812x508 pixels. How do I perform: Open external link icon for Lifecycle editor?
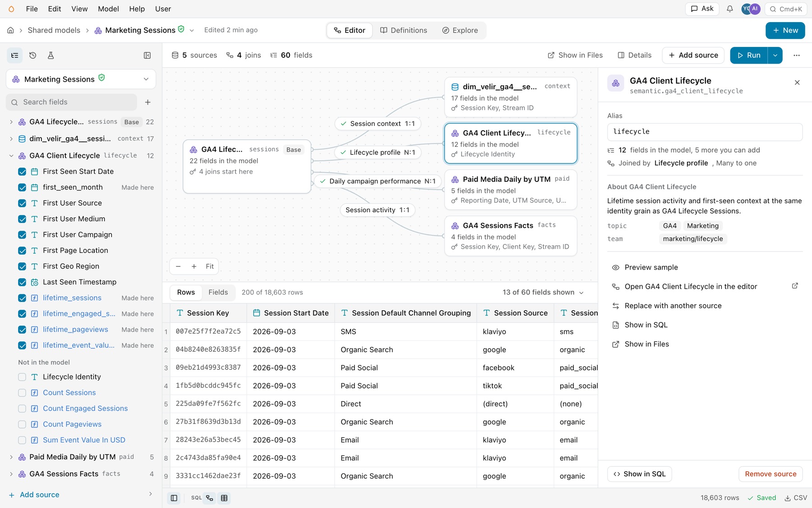[x=795, y=286]
